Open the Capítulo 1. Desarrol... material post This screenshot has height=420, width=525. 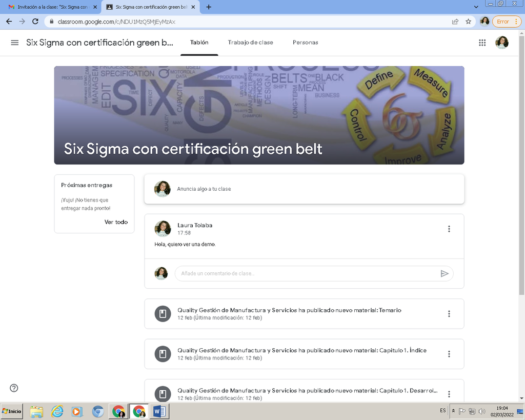[304, 391]
